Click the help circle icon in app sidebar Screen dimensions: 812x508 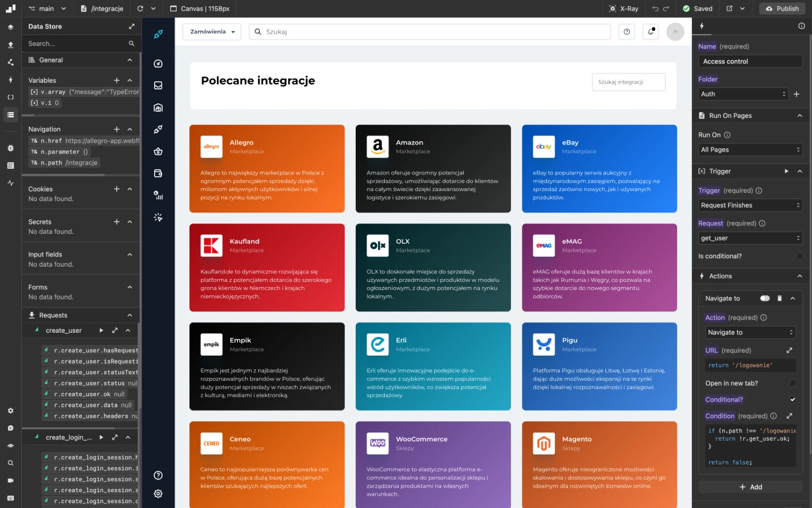(158, 475)
